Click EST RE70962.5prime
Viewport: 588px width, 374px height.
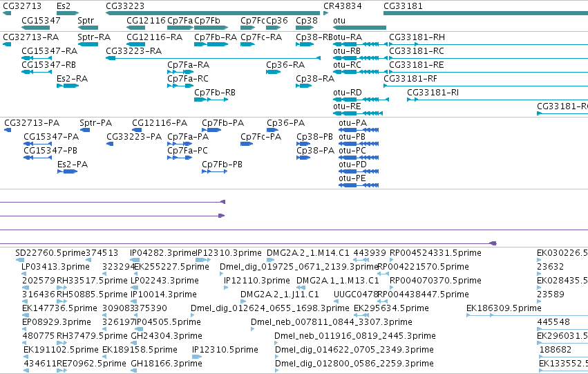62,371
